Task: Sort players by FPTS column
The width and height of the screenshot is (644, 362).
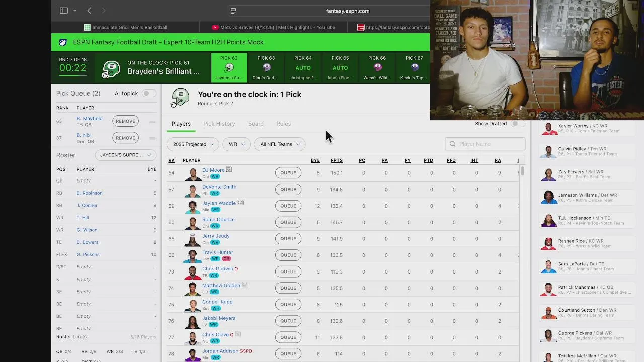Action: point(337,160)
